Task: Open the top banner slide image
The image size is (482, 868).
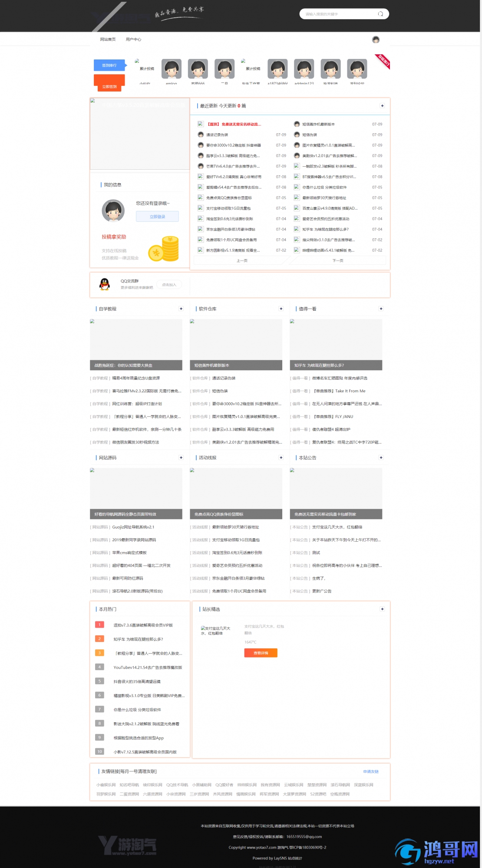Action: click(x=140, y=134)
